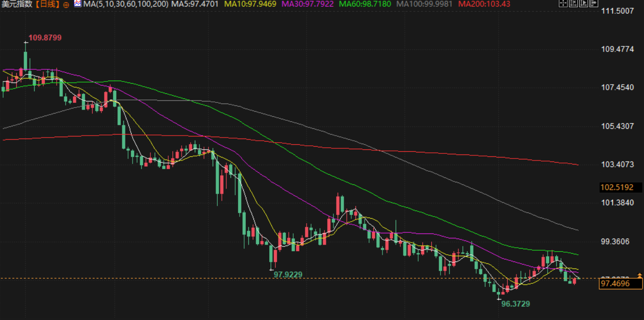The width and height of the screenshot is (644, 320).
Task: Click the 109.4774 axis label
Action: tap(617, 49)
